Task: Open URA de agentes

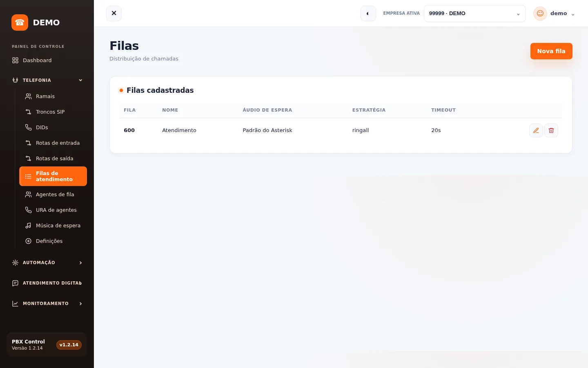Action: 53,210
